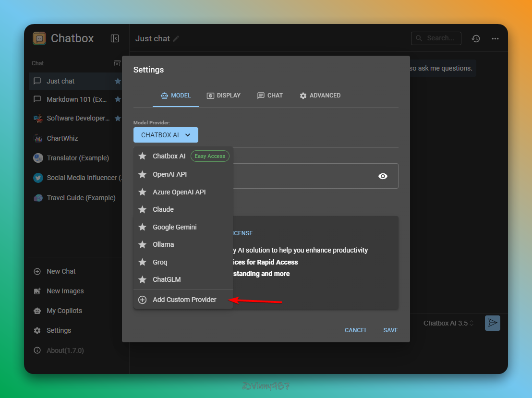Open chat history via the clock icon
This screenshot has height=398, width=532.
pos(476,38)
